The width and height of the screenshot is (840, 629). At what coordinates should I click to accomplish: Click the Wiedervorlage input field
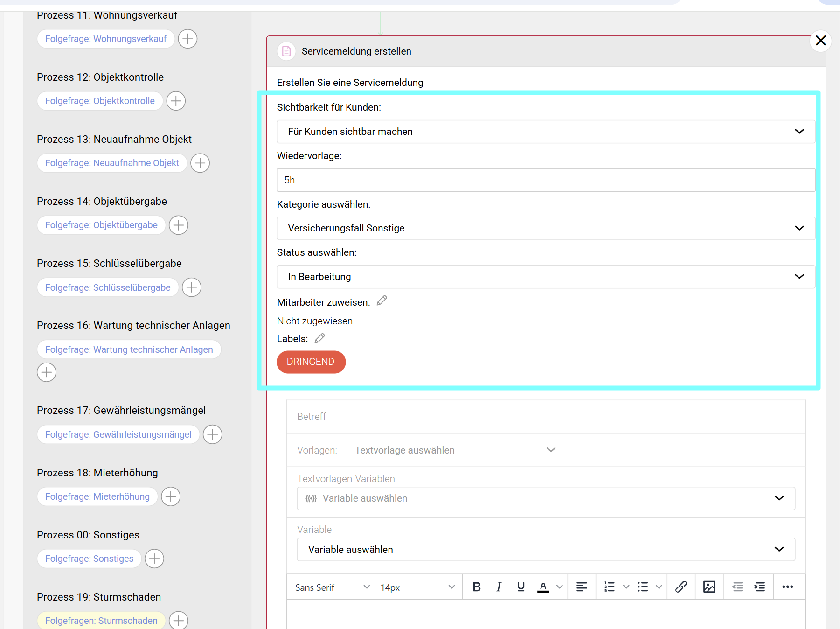pyautogui.click(x=546, y=180)
